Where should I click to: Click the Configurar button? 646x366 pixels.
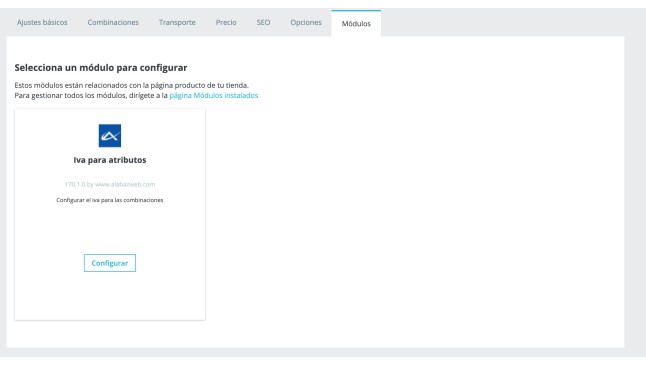(x=110, y=263)
